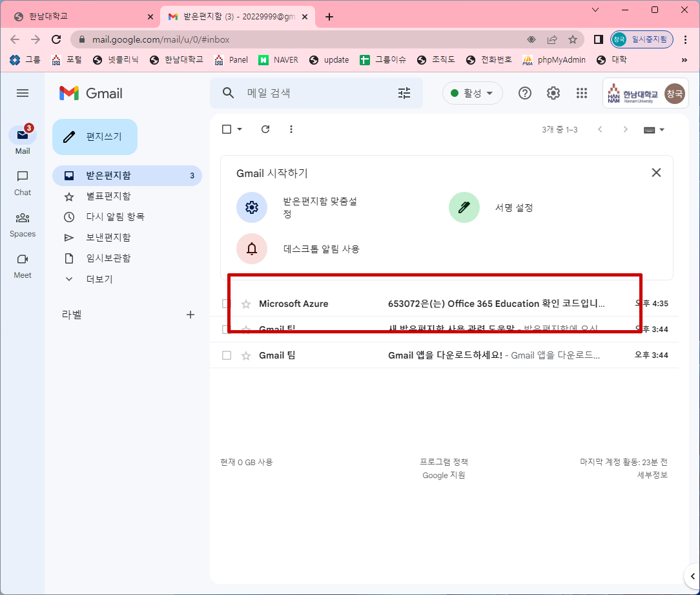Share this page icon in address bar
The image size is (700, 595).
point(552,39)
